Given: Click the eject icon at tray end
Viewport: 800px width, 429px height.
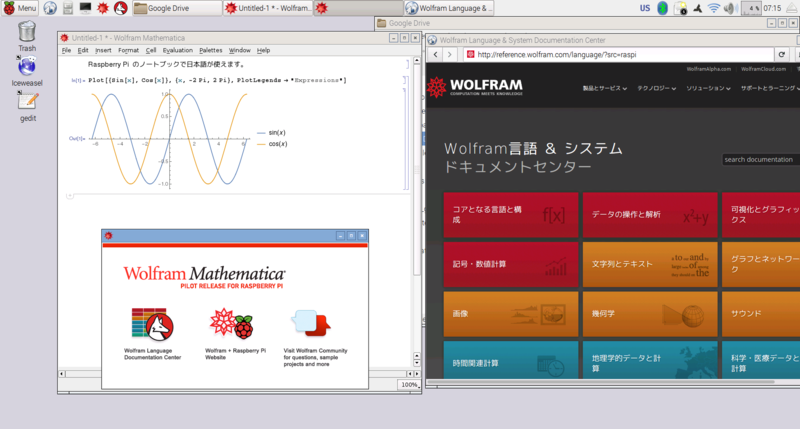Looking at the screenshot, I should (x=793, y=8).
